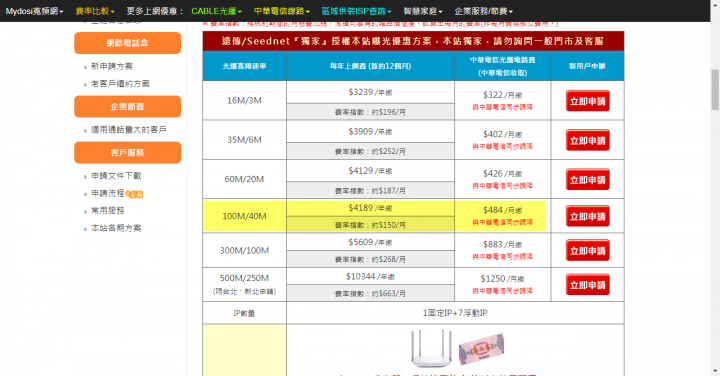720x376 pixels.
Task: Open the 老客戶續約方案 sidebar link
Action: coord(120,84)
